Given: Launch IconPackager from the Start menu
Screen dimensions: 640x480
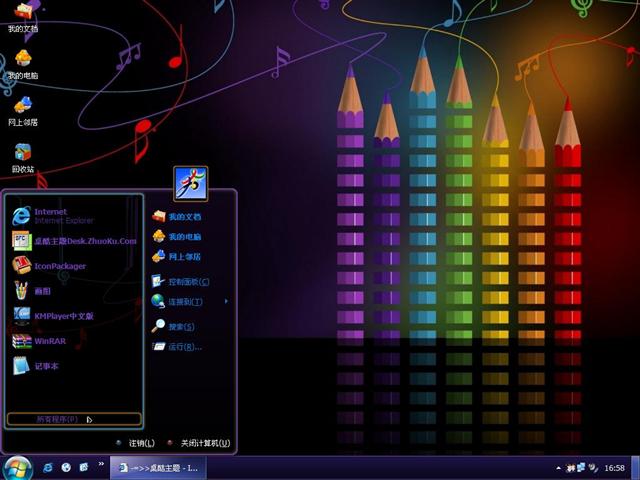Looking at the screenshot, I should 60,266.
